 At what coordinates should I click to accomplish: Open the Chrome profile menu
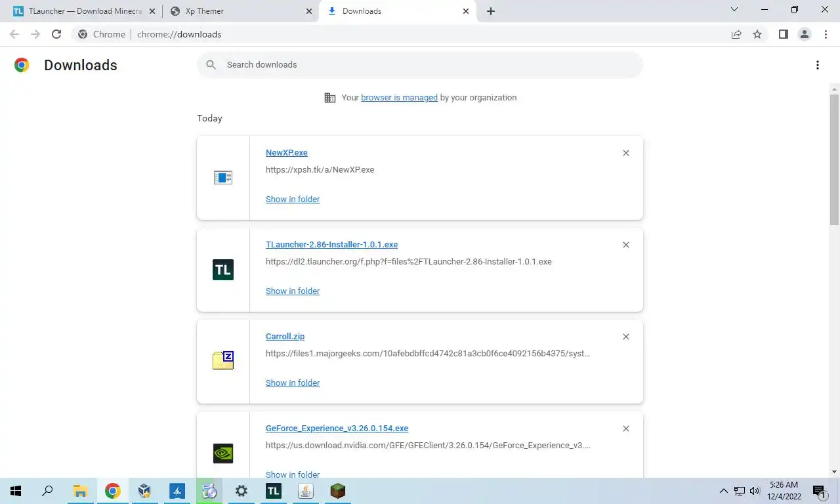coord(804,34)
